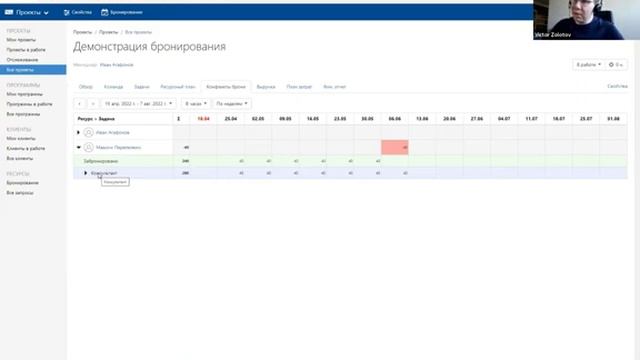Click the 02.05 column header
640x360 pixels.
point(258,119)
